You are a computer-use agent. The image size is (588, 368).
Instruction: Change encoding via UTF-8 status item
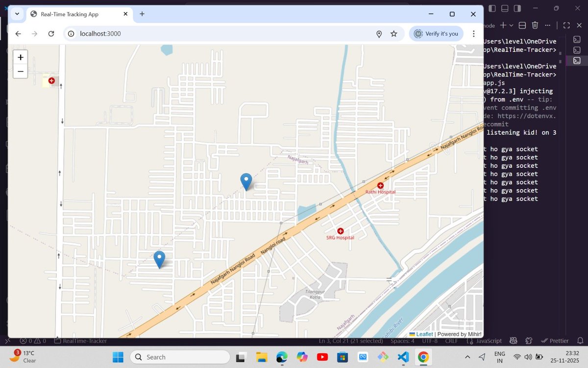tap(430, 341)
